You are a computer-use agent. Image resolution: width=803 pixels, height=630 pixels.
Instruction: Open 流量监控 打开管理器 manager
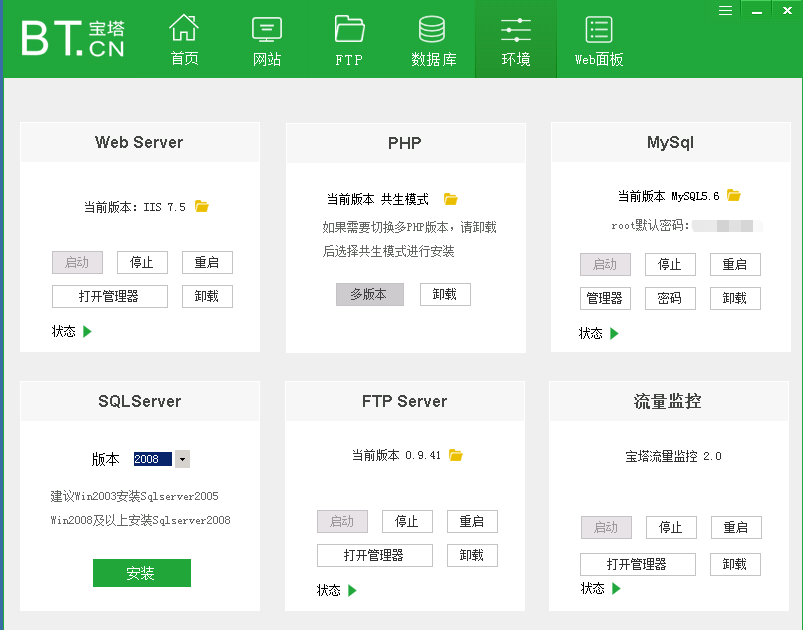coord(638,564)
